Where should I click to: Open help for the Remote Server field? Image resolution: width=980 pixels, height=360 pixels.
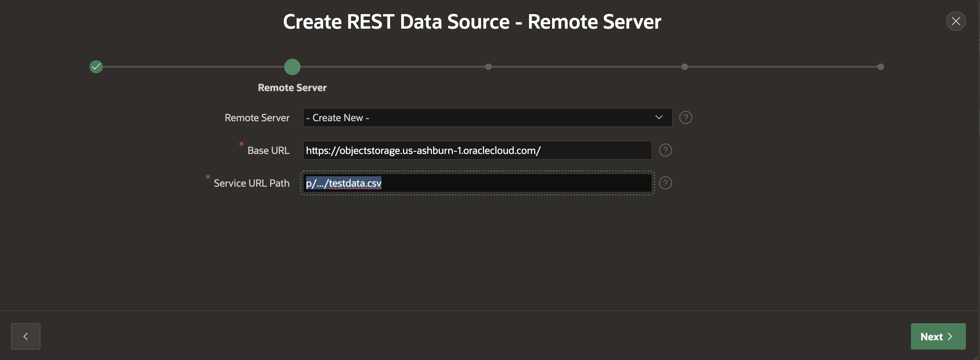(685, 118)
